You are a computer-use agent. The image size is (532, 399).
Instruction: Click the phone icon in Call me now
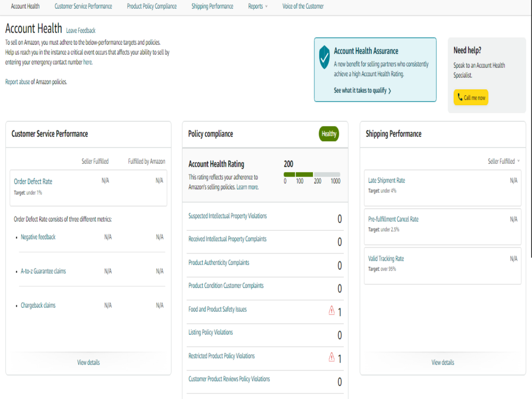(x=460, y=97)
